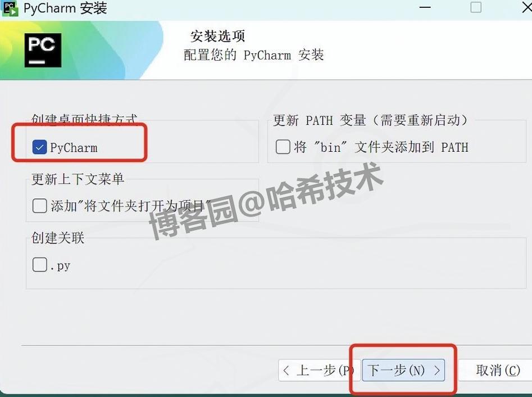Click the left chevron on 上一步 button
The height and width of the screenshot is (397, 532).
click(286, 370)
